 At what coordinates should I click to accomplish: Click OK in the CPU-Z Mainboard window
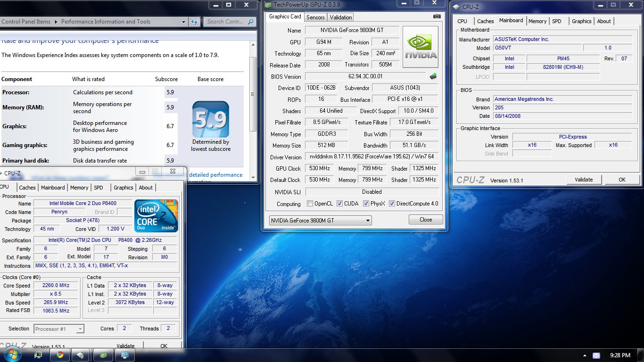pos(622,180)
